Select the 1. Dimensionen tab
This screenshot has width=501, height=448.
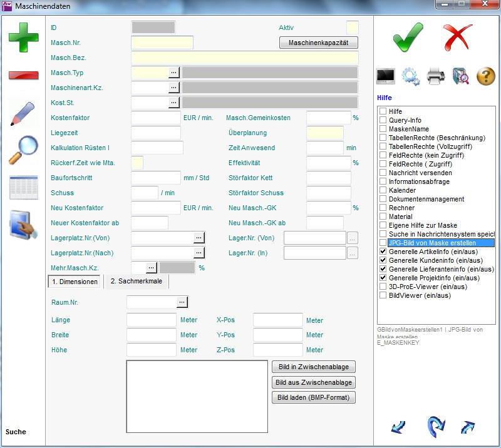pos(75,282)
